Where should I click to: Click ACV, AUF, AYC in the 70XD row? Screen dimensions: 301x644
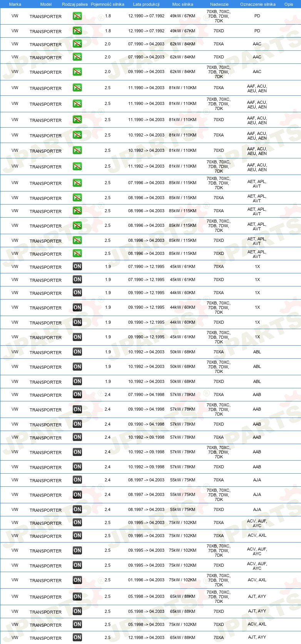tap(257, 566)
